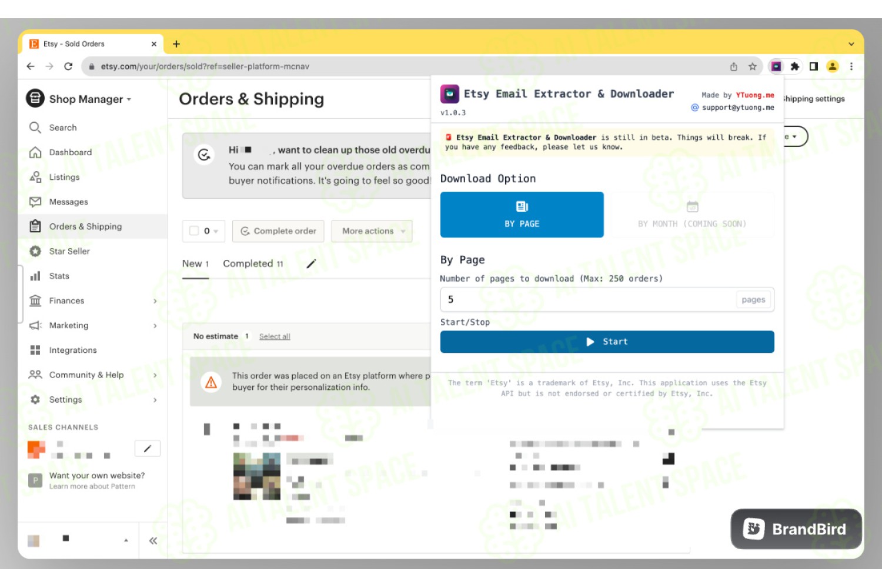Toggle the browser side panel icon
882x588 pixels.
pos(814,66)
